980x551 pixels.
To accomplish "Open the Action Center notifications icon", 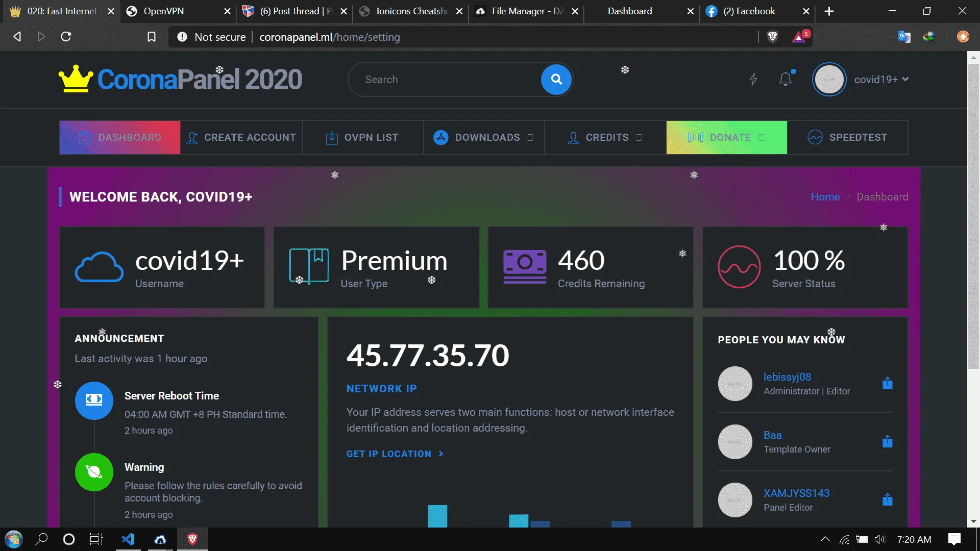I will coord(954,539).
